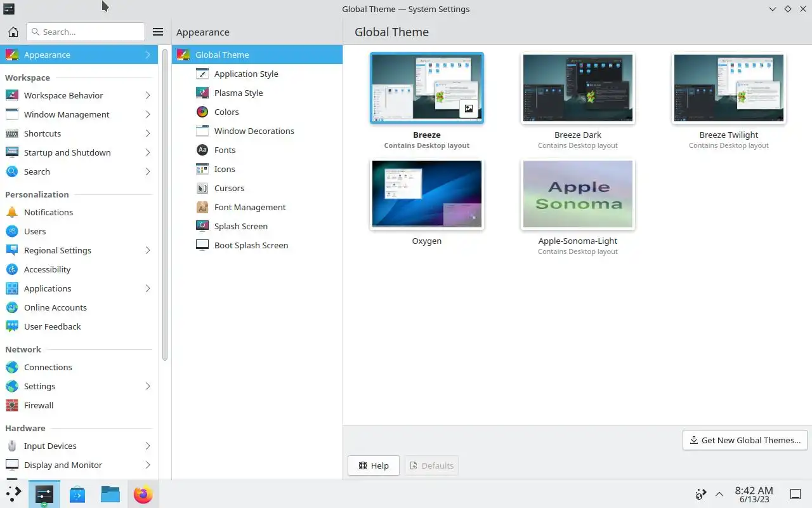
Task: Click the Window Management icon
Action: (x=12, y=114)
